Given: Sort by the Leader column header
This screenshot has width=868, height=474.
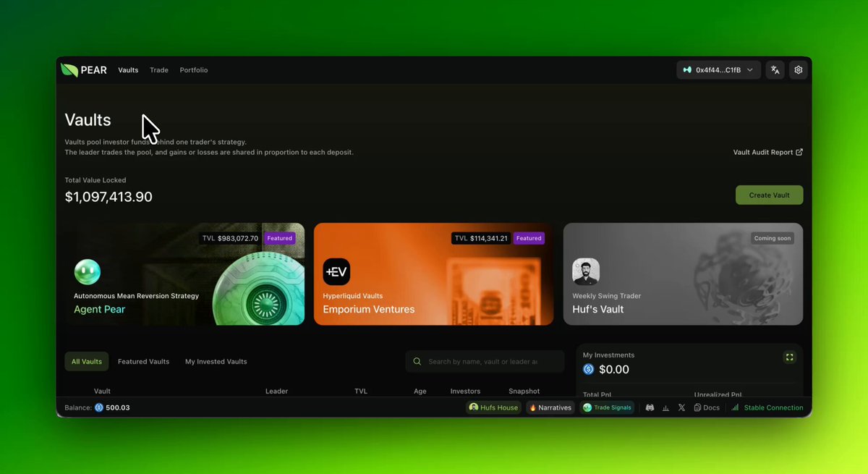Looking at the screenshot, I should tap(276, 392).
